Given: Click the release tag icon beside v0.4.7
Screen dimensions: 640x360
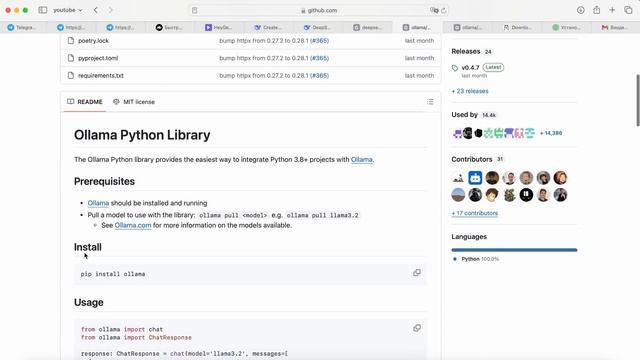Looking at the screenshot, I should pyautogui.click(x=455, y=68).
